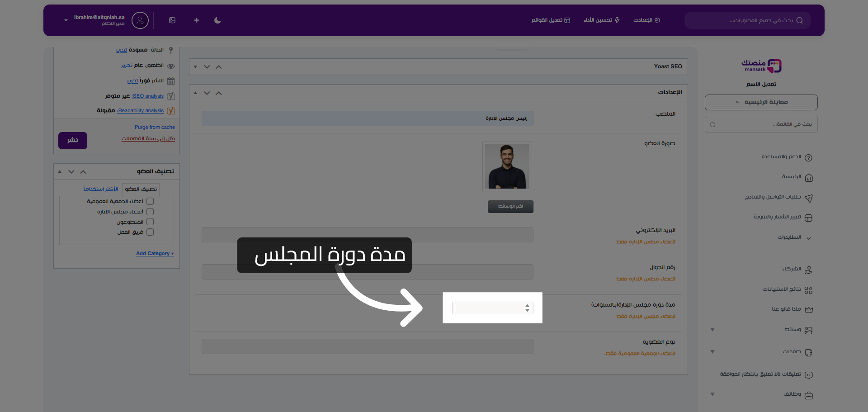
Task: Open تعديل القوائم from the top bar
Action: point(551,20)
